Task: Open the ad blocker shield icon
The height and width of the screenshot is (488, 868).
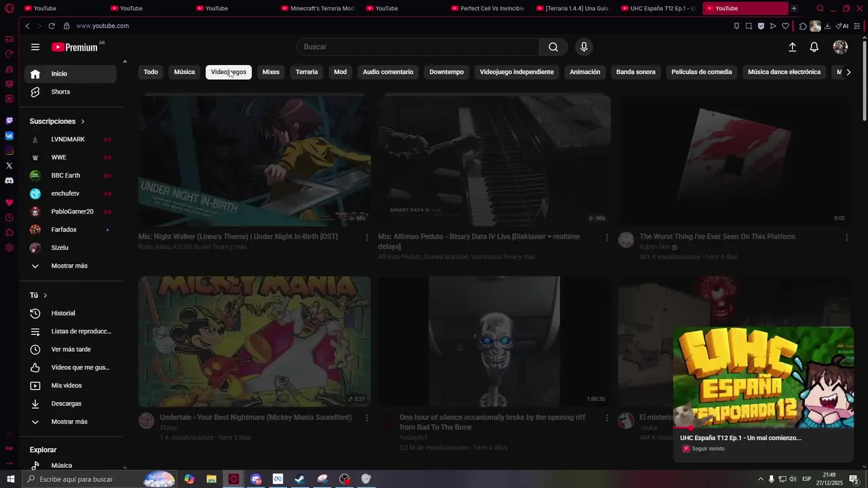Action: pos(761,26)
